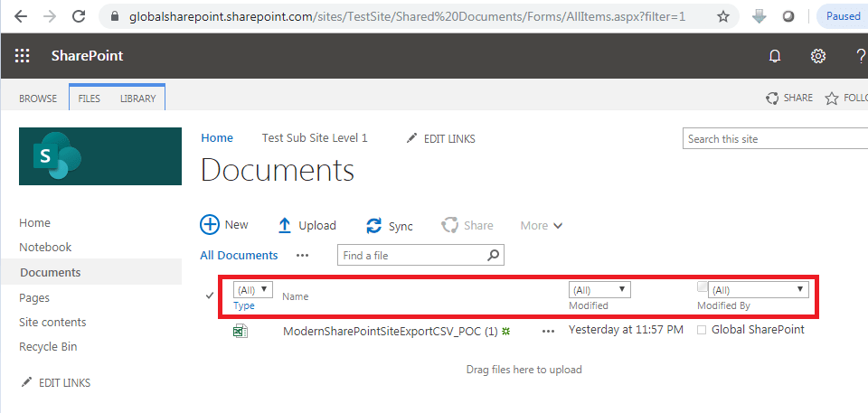This screenshot has height=413, width=868.
Task: Click the New plus button
Action: click(x=224, y=225)
